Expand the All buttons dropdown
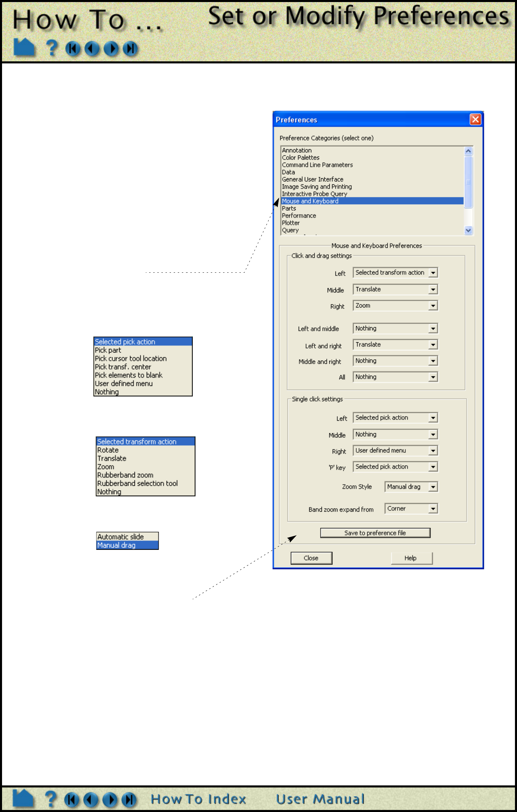The image size is (517, 812). pos(395,377)
